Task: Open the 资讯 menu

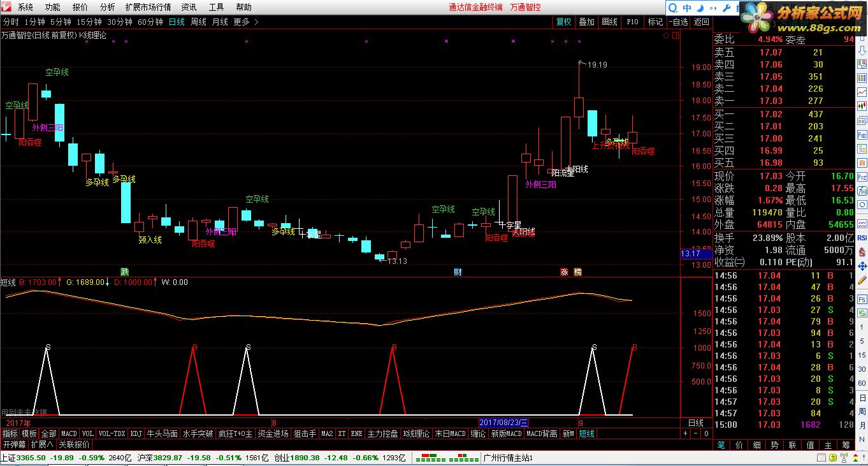Action: (189, 7)
